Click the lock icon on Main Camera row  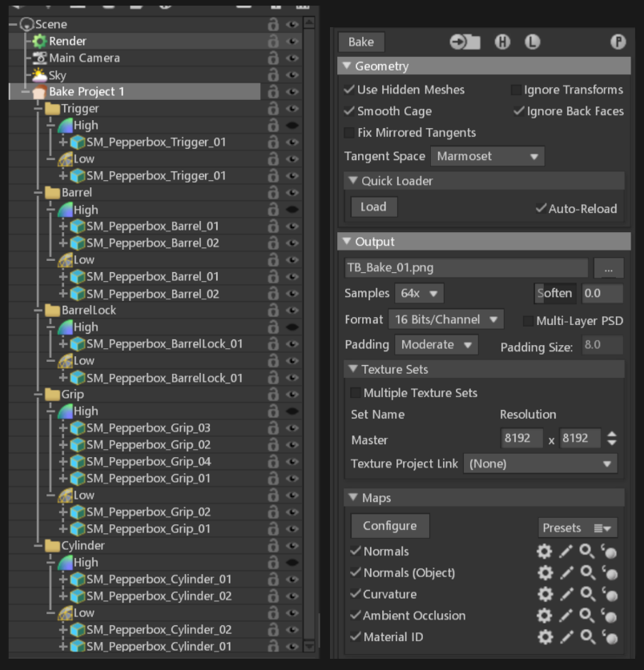273,58
